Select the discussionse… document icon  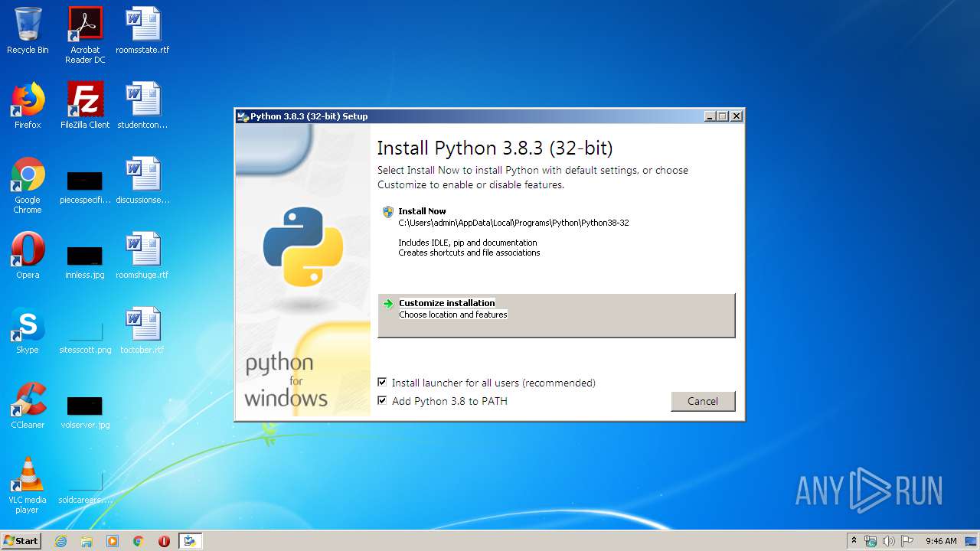142,181
